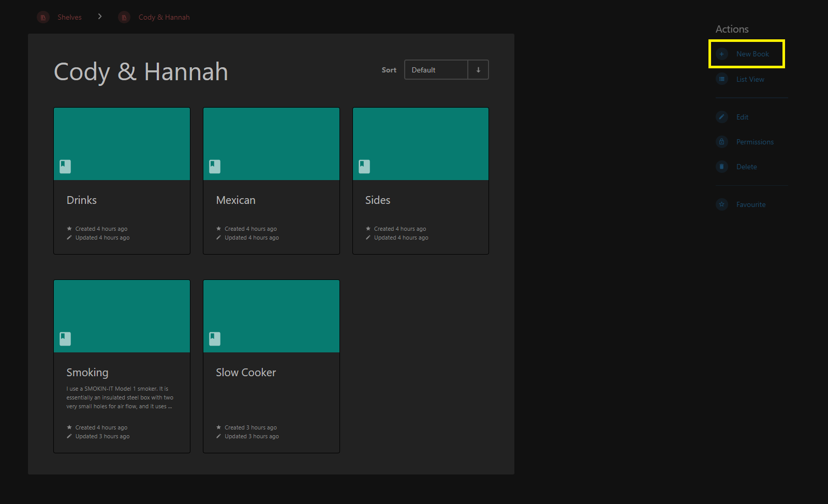This screenshot has height=504, width=828.
Task: Select the Permissions action
Action: 755,142
